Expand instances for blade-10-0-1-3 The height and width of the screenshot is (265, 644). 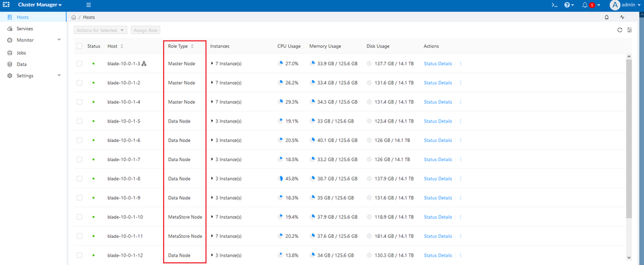pos(212,64)
